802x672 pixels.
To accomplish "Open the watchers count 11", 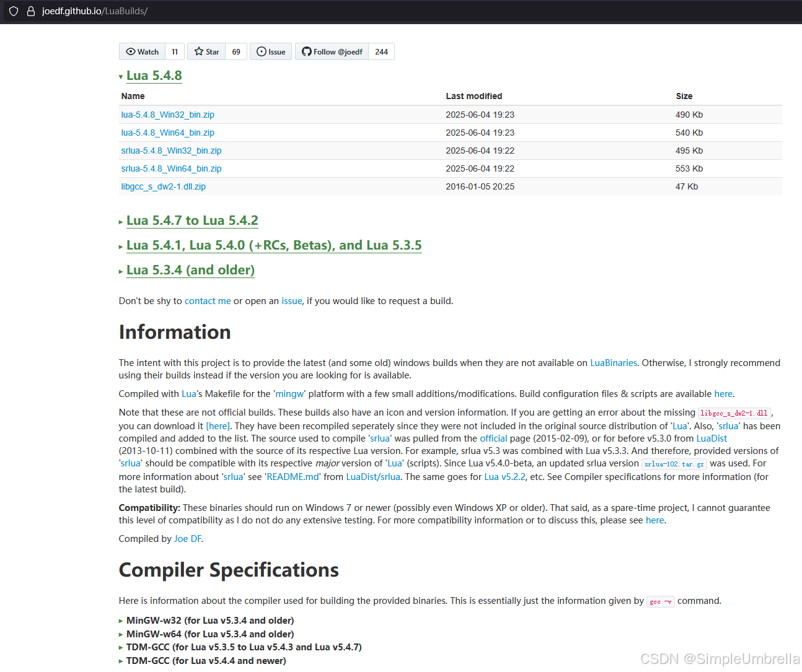I will pos(175,51).
